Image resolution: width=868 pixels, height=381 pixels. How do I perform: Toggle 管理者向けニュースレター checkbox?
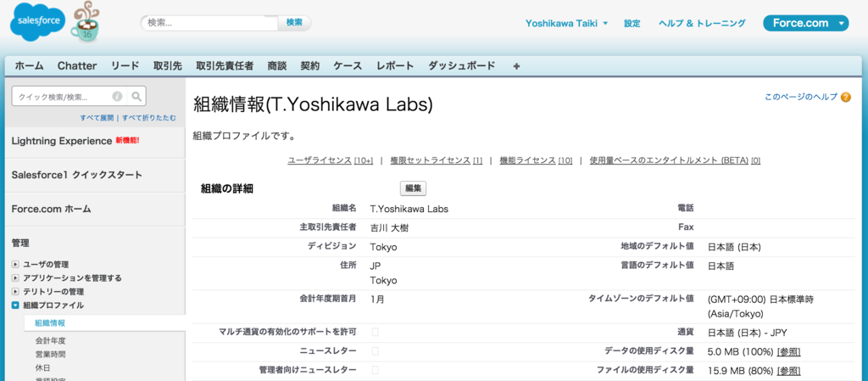tap(376, 370)
